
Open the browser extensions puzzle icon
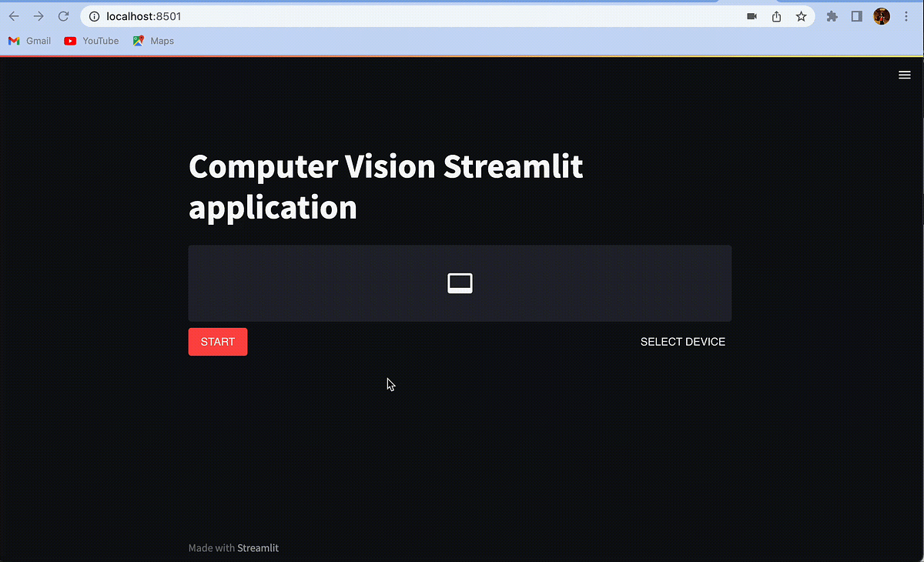[832, 16]
